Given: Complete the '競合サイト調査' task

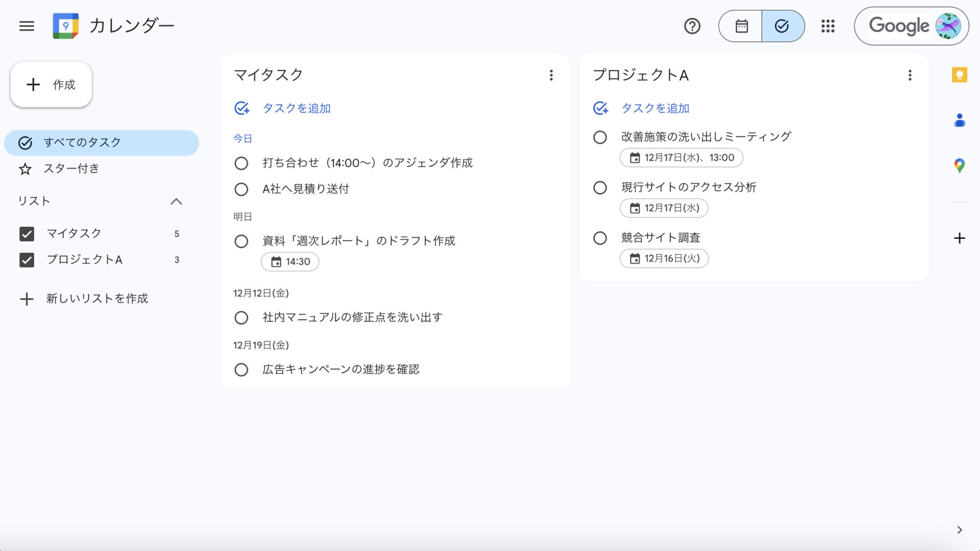Looking at the screenshot, I should pyautogui.click(x=600, y=237).
